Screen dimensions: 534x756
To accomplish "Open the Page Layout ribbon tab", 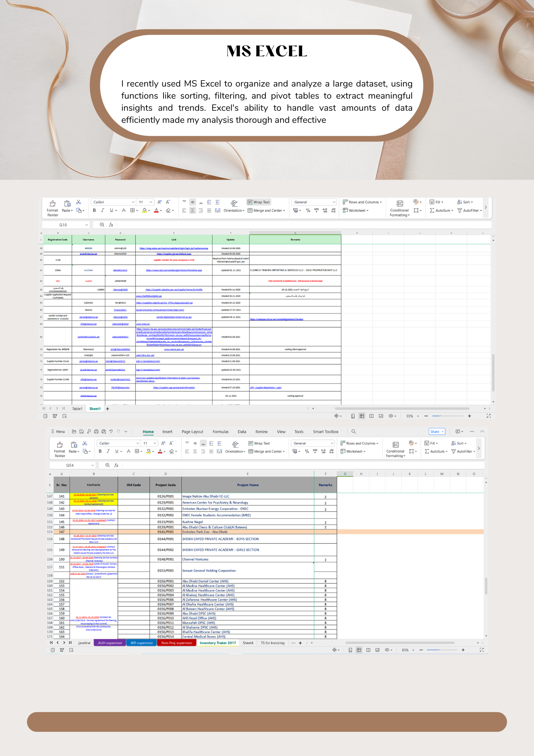I will [192, 432].
